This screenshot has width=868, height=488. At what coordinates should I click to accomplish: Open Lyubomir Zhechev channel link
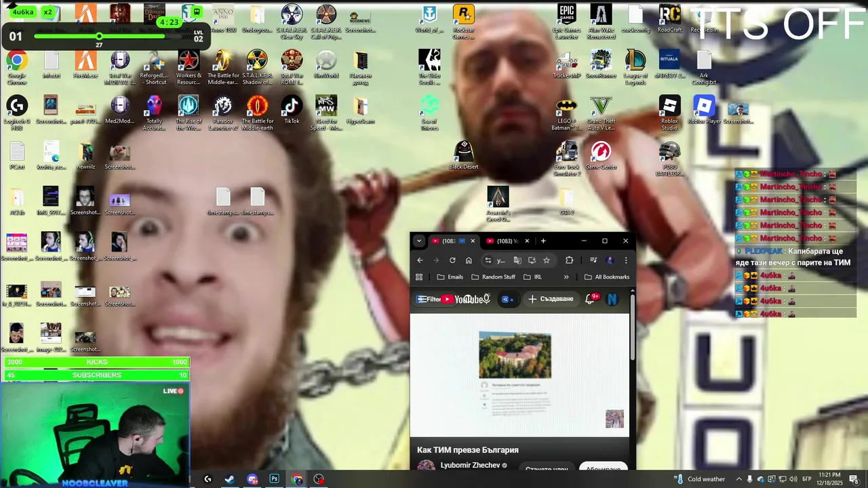tap(470, 466)
